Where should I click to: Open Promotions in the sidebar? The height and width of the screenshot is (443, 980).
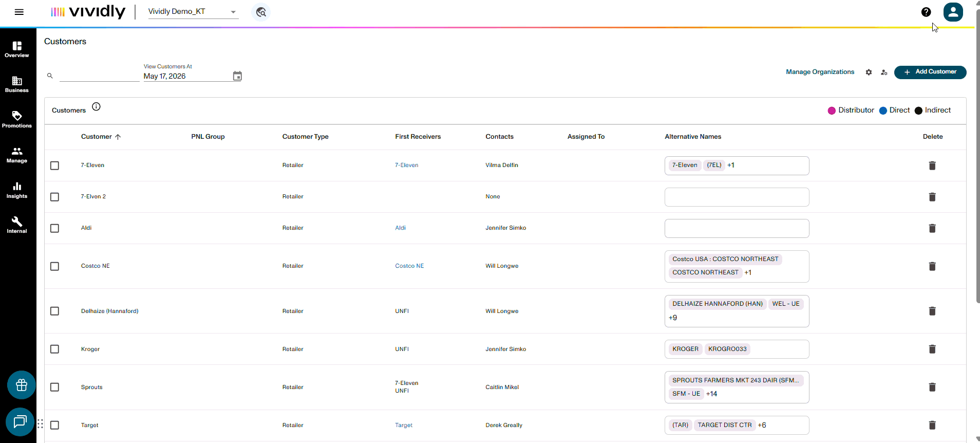(17, 120)
